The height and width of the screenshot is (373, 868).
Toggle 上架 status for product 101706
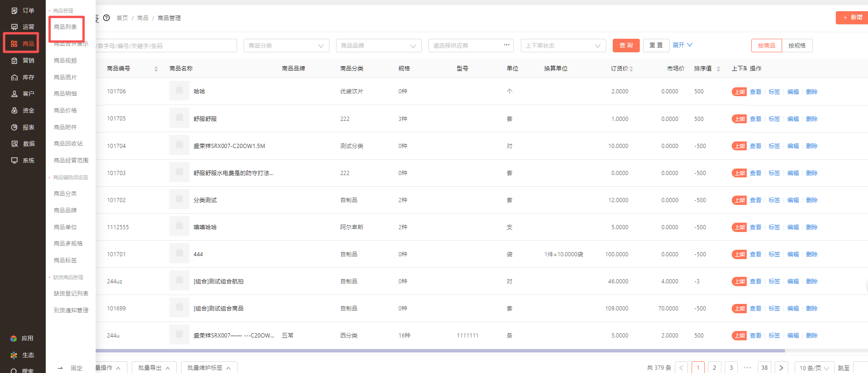[739, 92]
